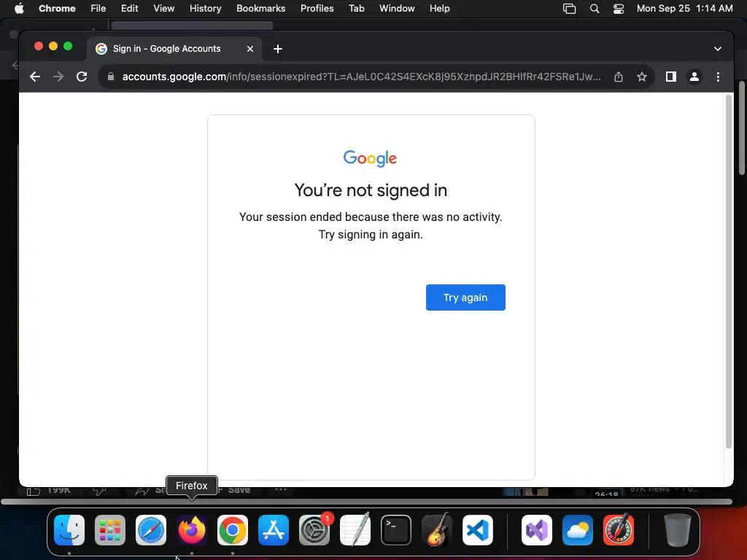Click the Try again button
Image resolution: width=747 pixels, height=560 pixels.
(x=465, y=297)
